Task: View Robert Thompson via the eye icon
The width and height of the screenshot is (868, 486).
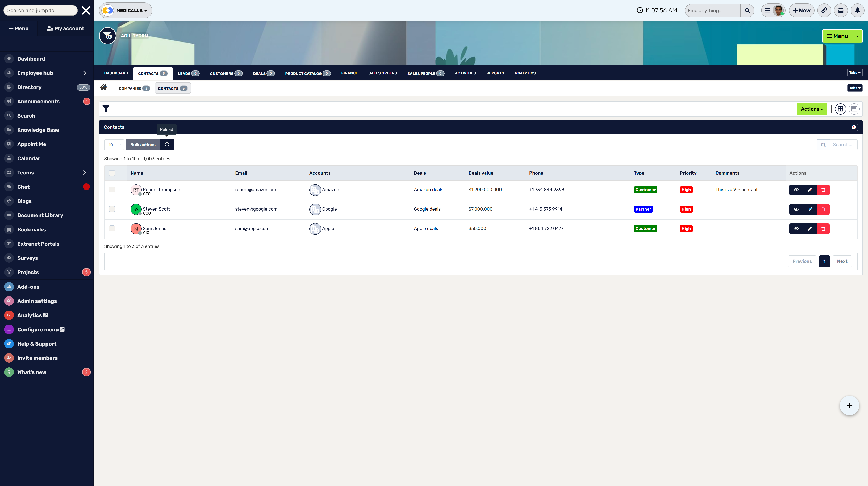Action: [796, 190]
